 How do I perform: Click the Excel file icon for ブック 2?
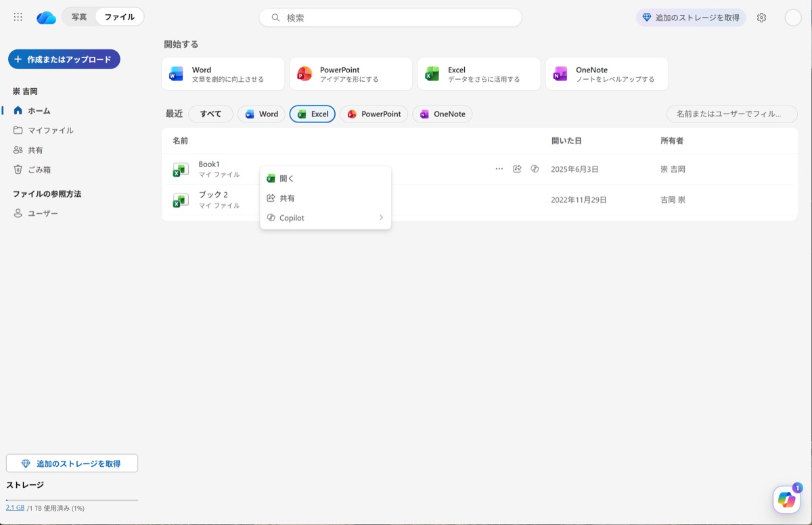tap(180, 200)
